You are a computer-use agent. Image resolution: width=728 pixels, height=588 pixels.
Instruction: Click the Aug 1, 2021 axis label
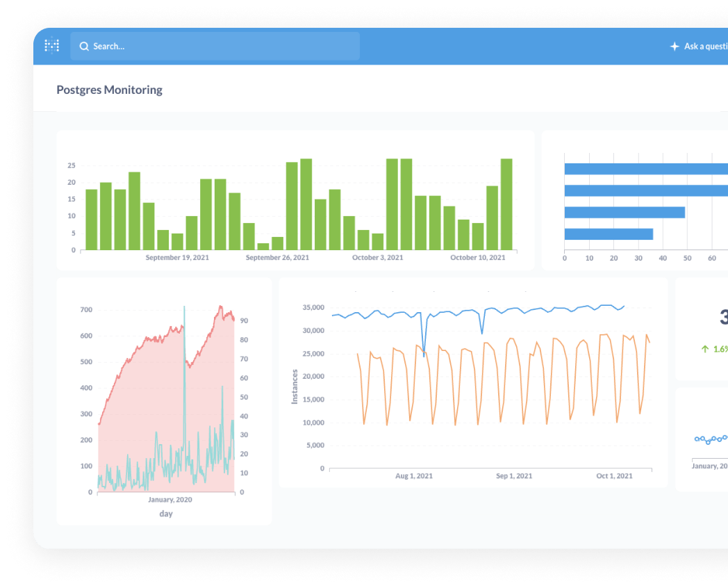point(414,475)
